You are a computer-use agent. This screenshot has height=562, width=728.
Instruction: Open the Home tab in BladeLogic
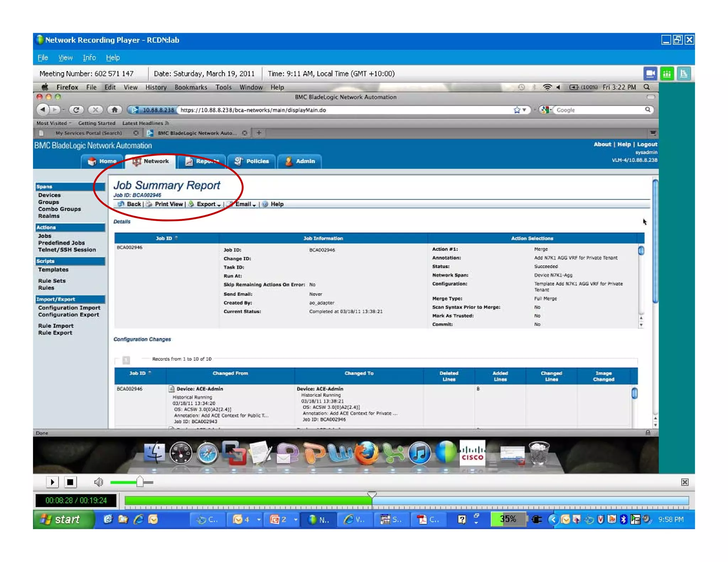click(102, 161)
